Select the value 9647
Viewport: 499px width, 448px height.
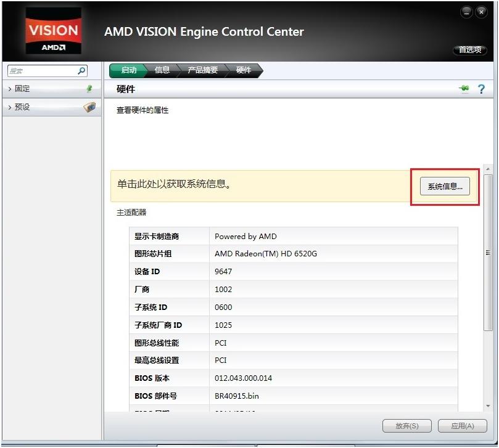223,272
